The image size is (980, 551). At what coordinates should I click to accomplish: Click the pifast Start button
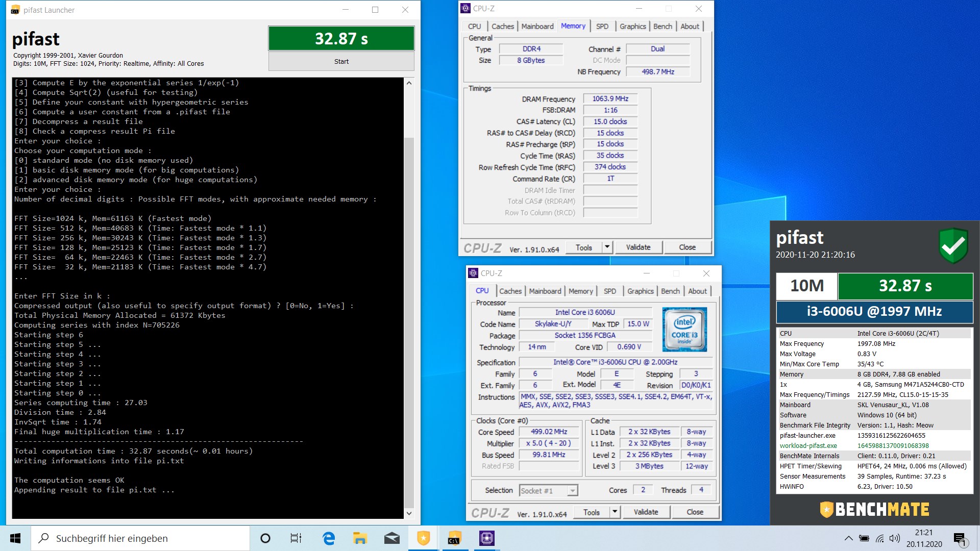(x=341, y=61)
